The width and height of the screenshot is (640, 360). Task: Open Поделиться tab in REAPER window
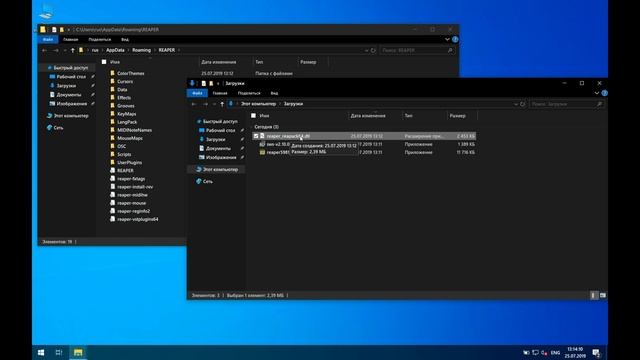[100, 40]
